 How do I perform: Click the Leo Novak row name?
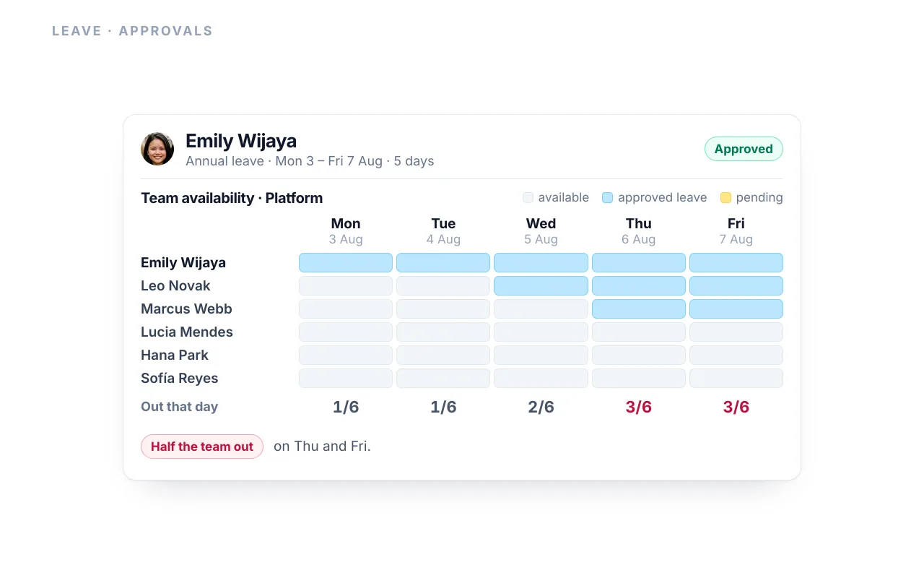pyautogui.click(x=175, y=285)
